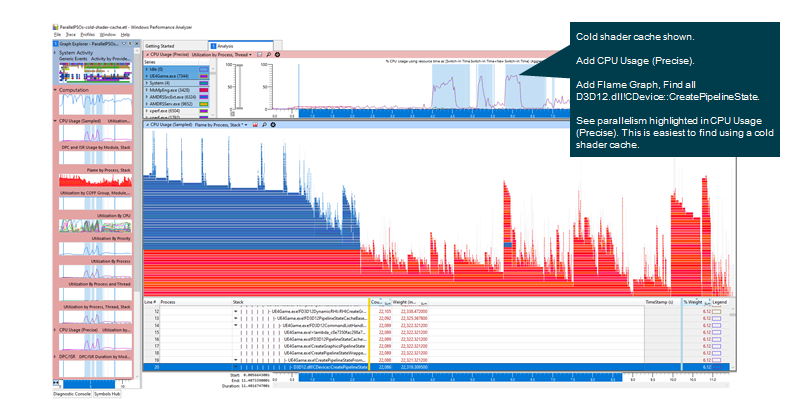This screenshot has height=401, width=800.
Task: Open the Diagnostic Console tab
Action: point(72,394)
